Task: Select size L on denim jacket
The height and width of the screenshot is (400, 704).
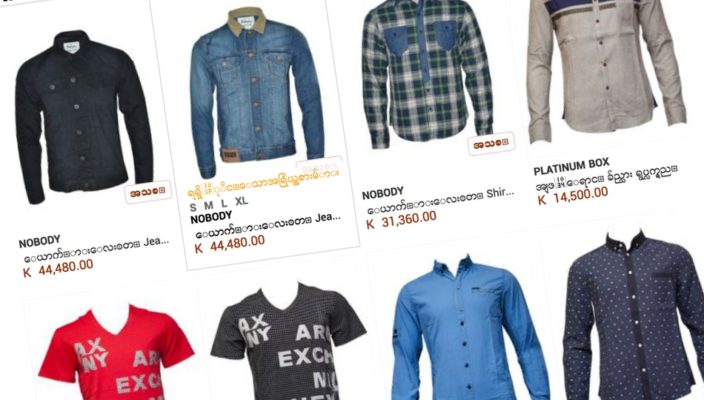Action: (x=224, y=204)
